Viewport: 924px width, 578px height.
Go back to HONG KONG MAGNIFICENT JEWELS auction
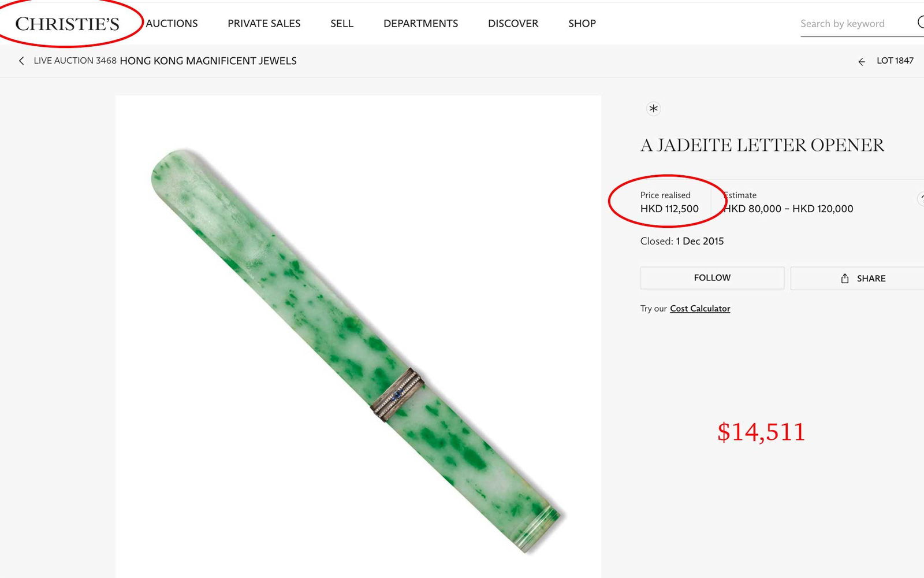[x=207, y=61]
